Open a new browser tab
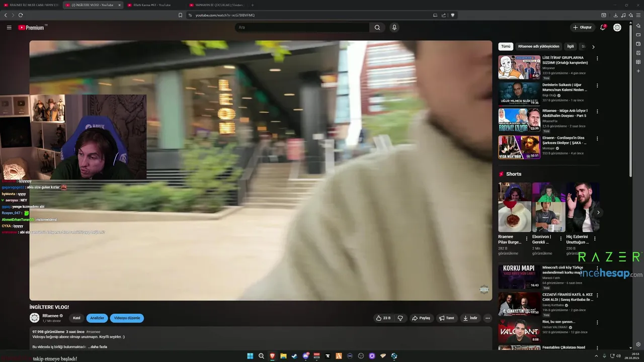 click(253, 5)
